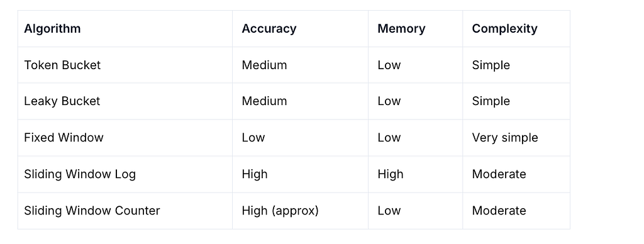Screen dimensions: 644x244
Task: Click Low memory for Sliding Window Counter
Action: [x=389, y=210]
